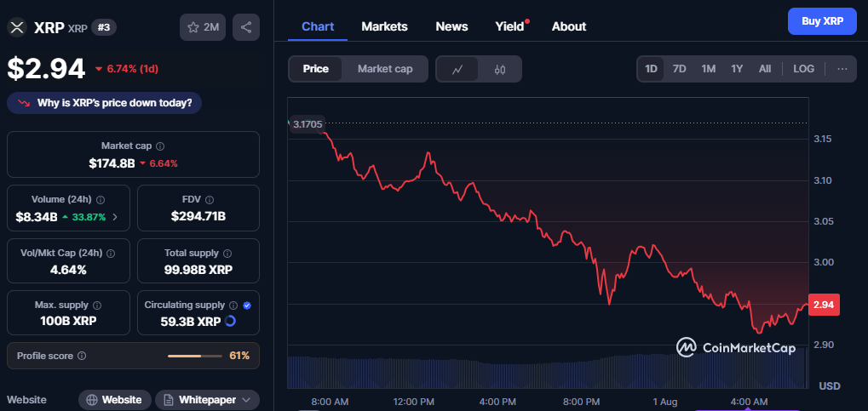Viewport: 868px width, 411px height.
Task: Switch chart to Market cap
Action: pyautogui.click(x=385, y=69)
